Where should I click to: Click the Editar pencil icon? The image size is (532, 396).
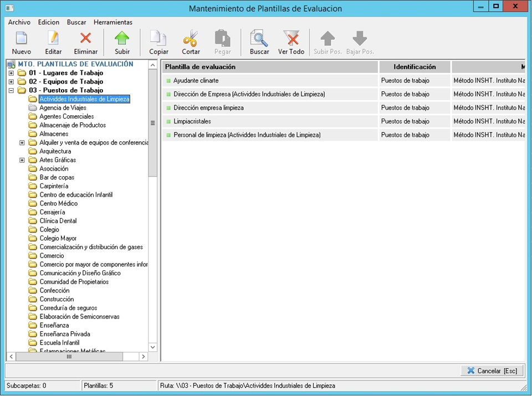pos(53,39)
